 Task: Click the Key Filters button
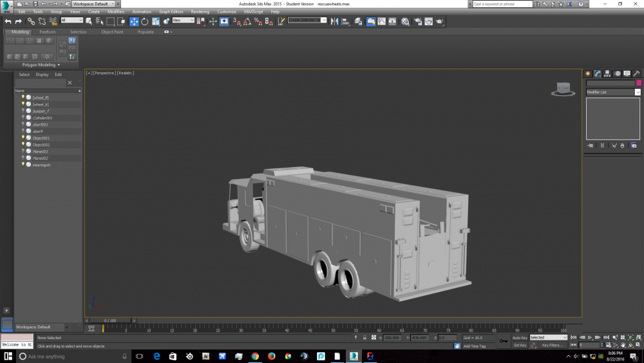(553, 346)
